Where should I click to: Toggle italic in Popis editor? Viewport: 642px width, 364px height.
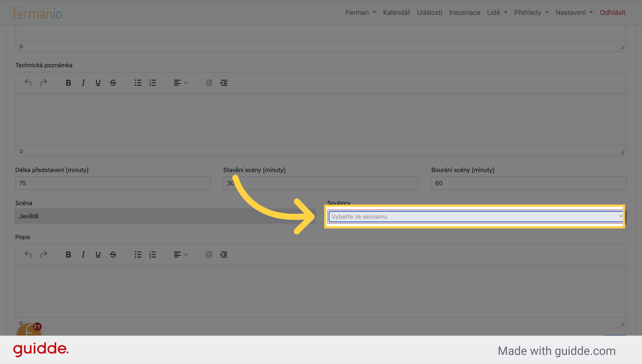(83, 255)
